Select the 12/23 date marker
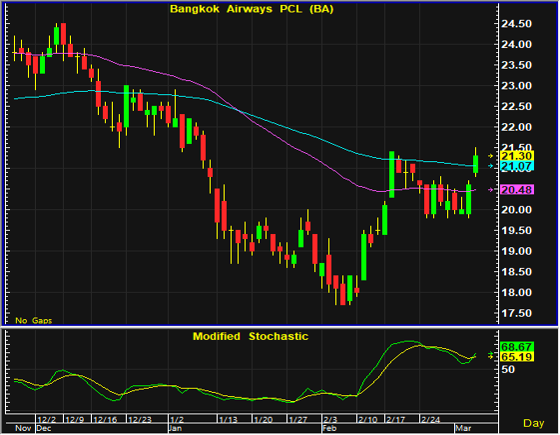560x435 pixels. [x=140, y=420]
